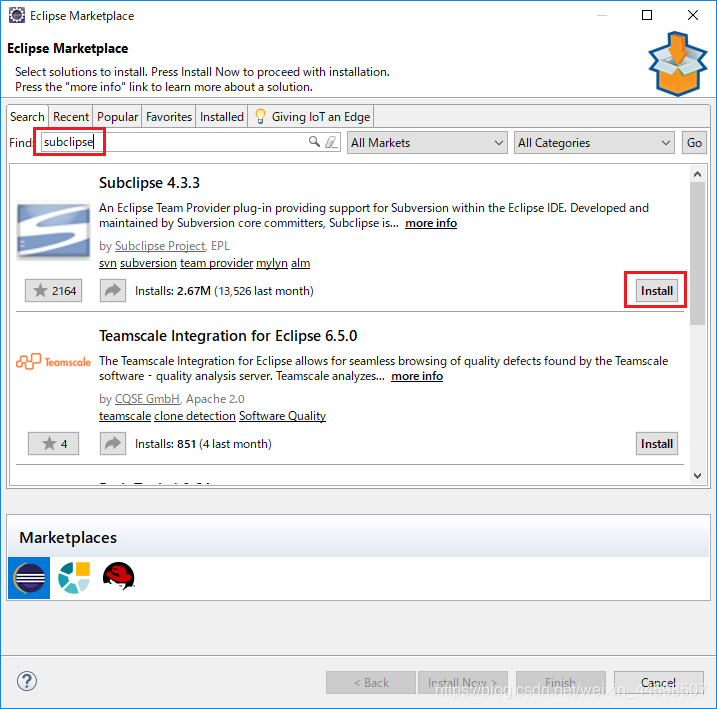717x709 pixels.
Task: Open help with the question mark icon
Action: pyautogui.click(x=27, y=682)
